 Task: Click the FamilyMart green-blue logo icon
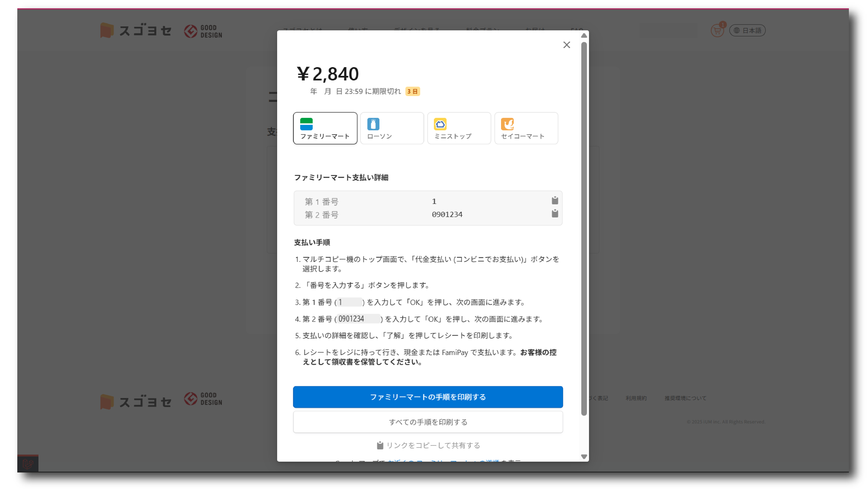coord(306,124)
